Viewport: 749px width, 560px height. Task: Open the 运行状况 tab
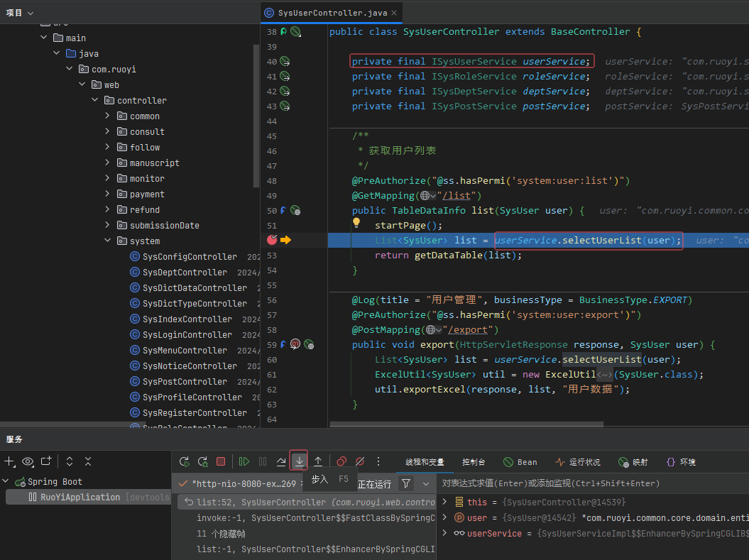[578, 462]
